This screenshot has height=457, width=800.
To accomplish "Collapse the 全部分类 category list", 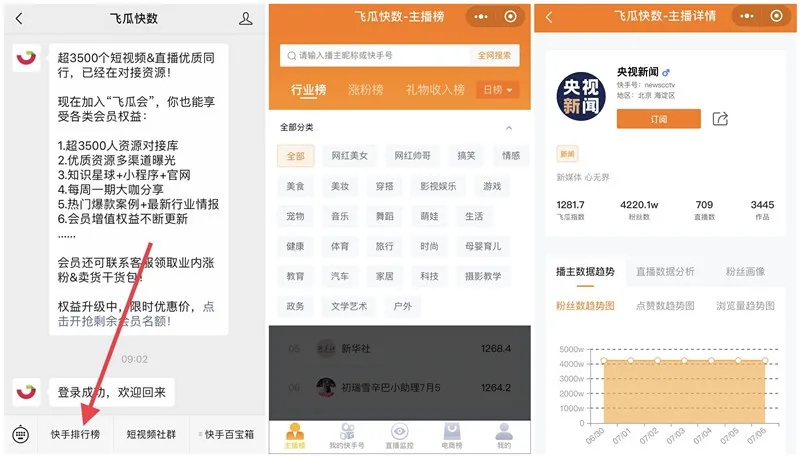I will pyautogui.click(x=509, y=128).
